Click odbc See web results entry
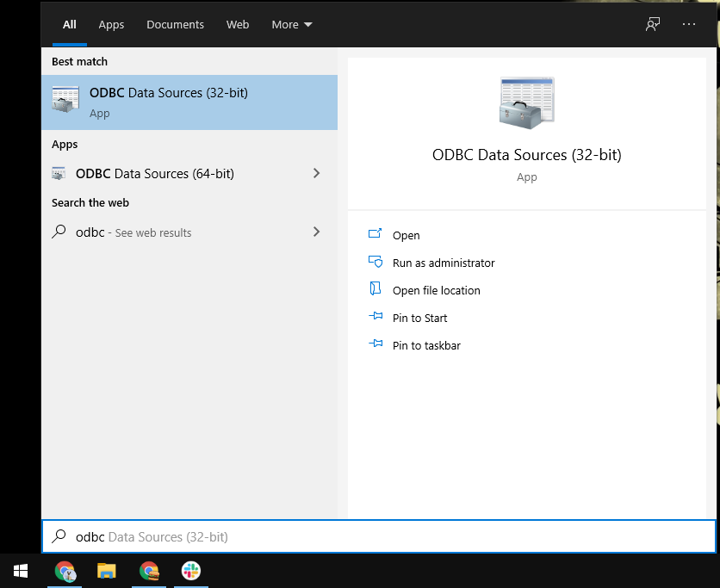The height and width of the screenshot is (588, 720). coord(189,232)
